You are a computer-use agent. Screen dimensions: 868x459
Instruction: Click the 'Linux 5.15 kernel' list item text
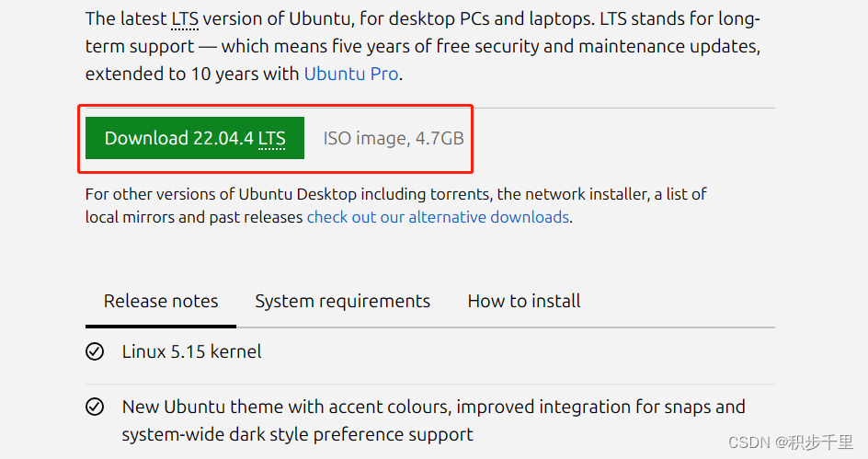pos(191,351)
